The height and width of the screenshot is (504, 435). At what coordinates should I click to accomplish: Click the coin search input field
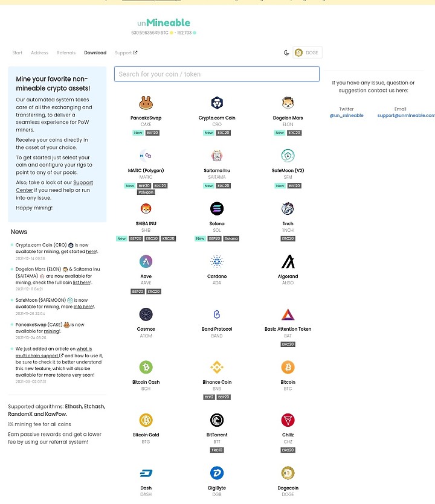[x=217, y=74]
